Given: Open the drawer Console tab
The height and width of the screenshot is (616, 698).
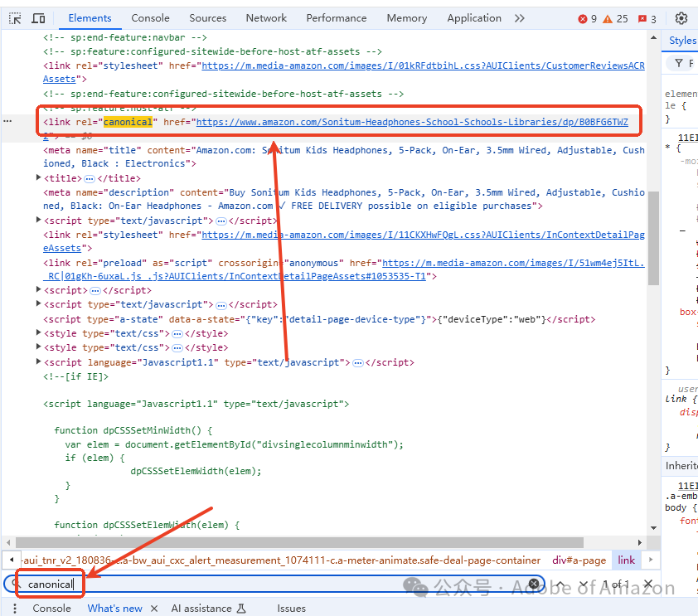Looking at the screenshot, I should [x=51, y=609].
